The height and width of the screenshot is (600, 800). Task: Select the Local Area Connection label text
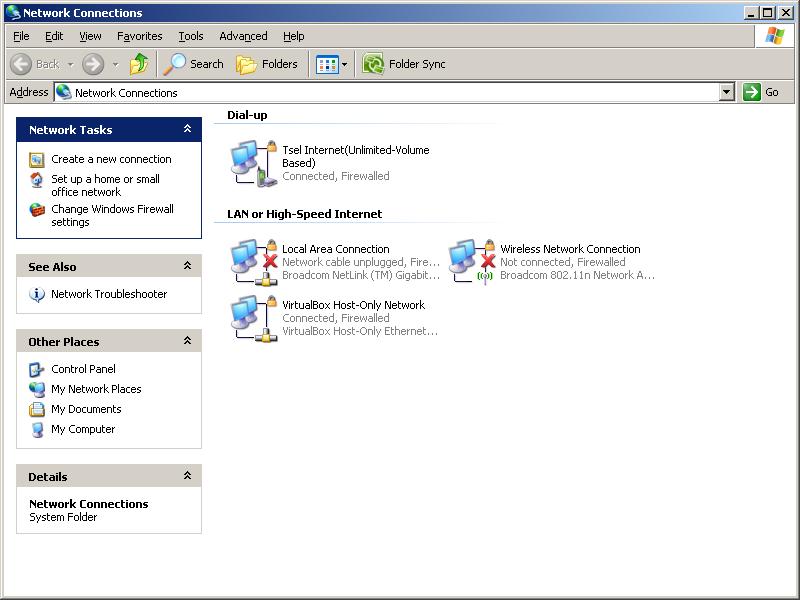(x=336, y=249)
